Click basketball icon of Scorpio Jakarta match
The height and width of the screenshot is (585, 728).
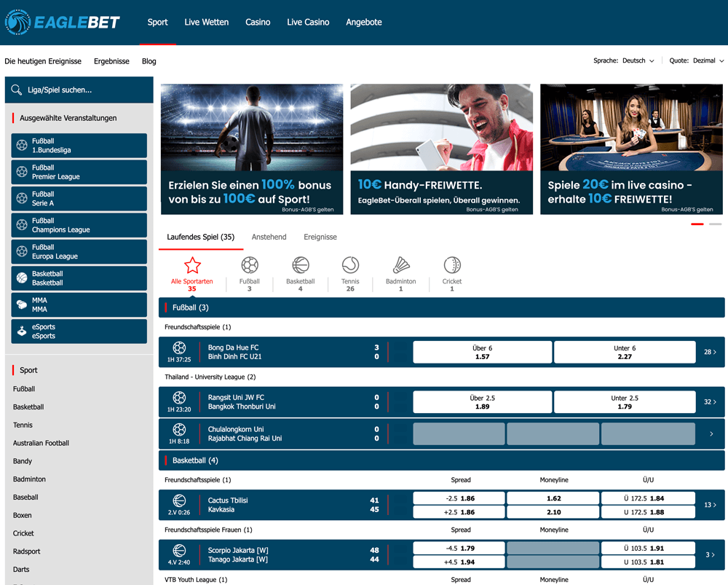tap(179, 550)
